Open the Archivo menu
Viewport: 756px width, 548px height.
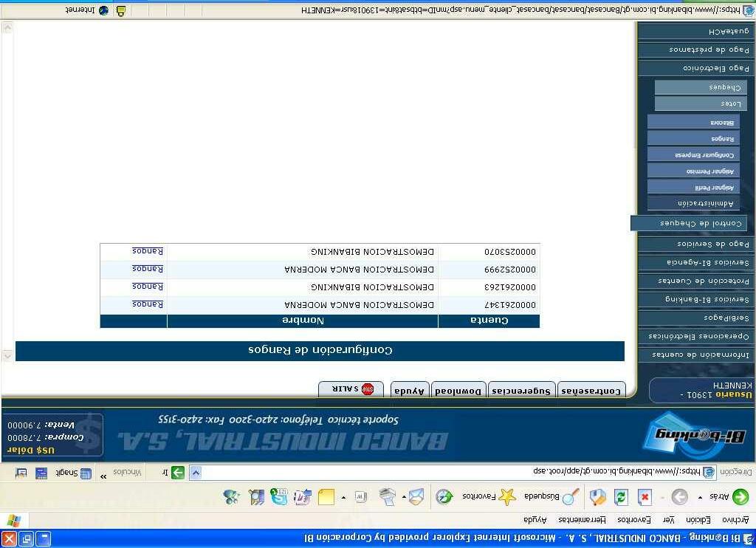pos(735,520)
